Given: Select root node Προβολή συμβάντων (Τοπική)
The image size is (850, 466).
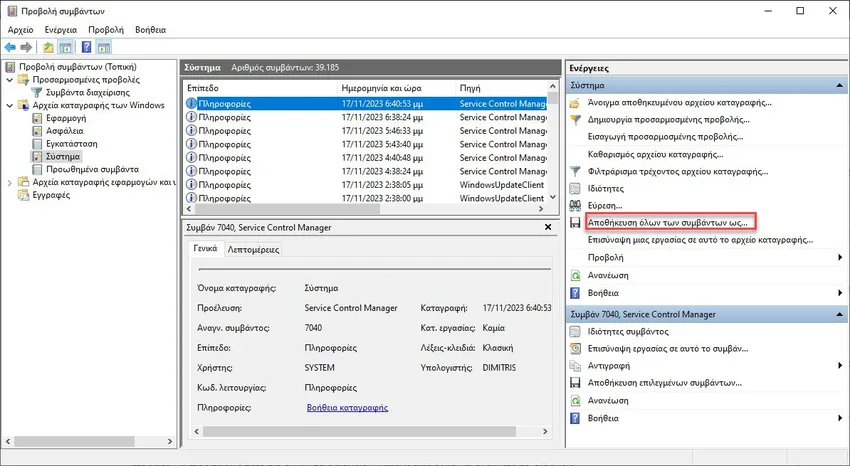Looking at the screenshot, I should point(78,67).
